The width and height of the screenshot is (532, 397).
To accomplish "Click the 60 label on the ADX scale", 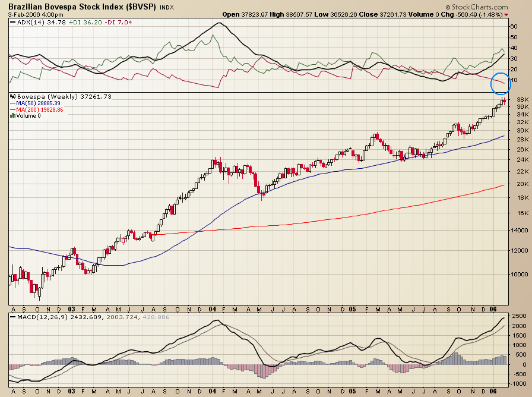I will 514,27.
